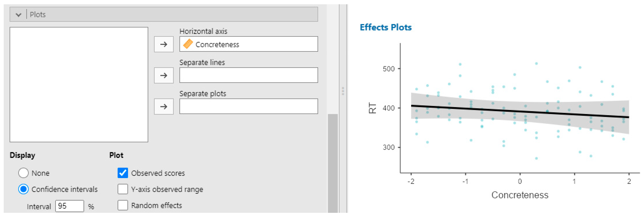Enable Random effects checkbox
This screenshot has height=218, width=644.
coord(123,205)
